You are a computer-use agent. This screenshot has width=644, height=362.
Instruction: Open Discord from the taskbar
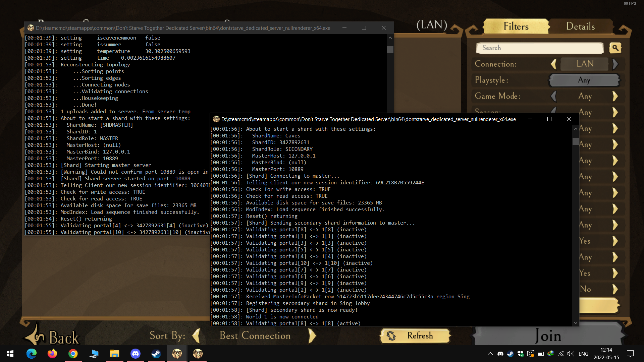tap(136, 354)
